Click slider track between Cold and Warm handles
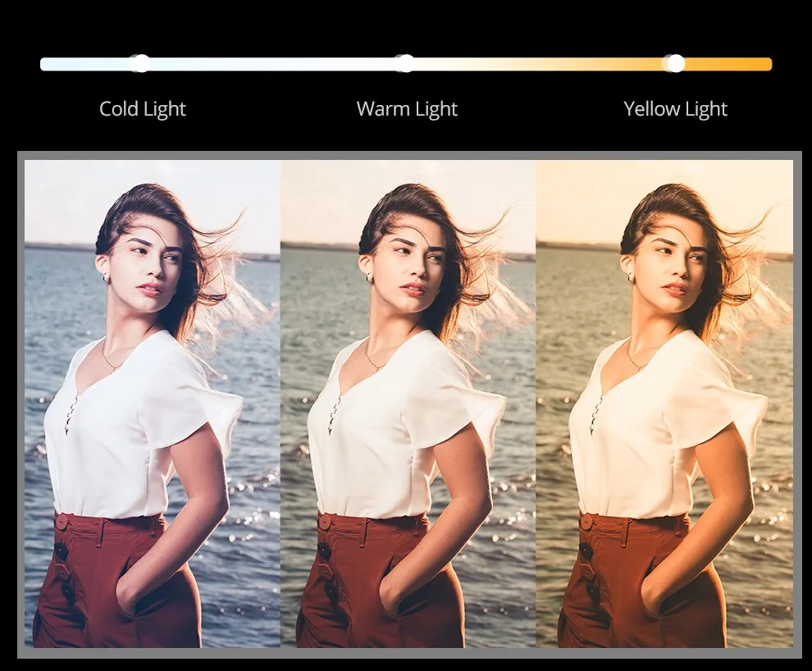The image size is (812, 671). (271, 64)
